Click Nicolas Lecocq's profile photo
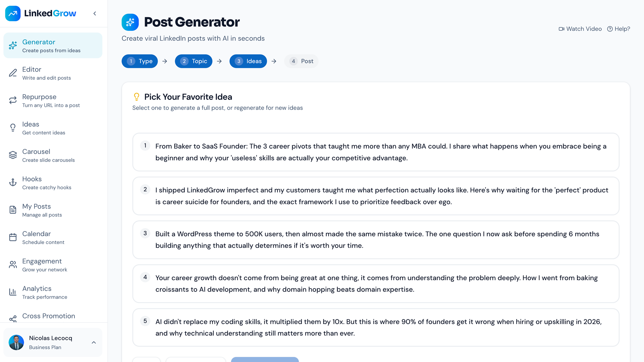The width and height of the screenshot is (644, 362). pos(16,342)
